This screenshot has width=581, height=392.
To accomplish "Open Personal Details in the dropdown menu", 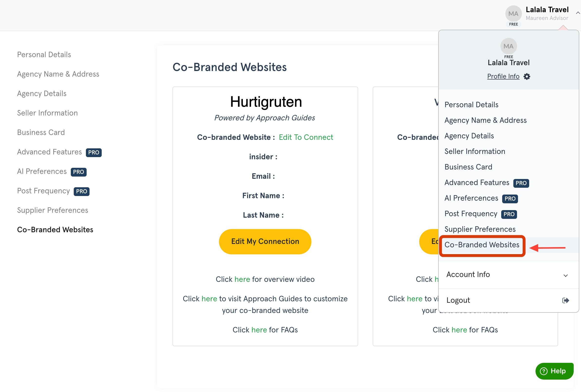I will pyautogui.click(x=471, y=105).
